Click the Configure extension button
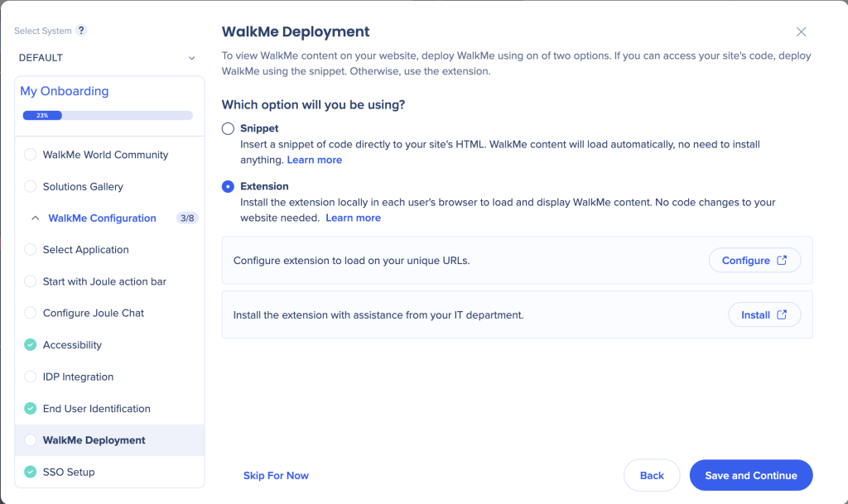The height and width of the screenshot is (504, 848). coord(754,260)
